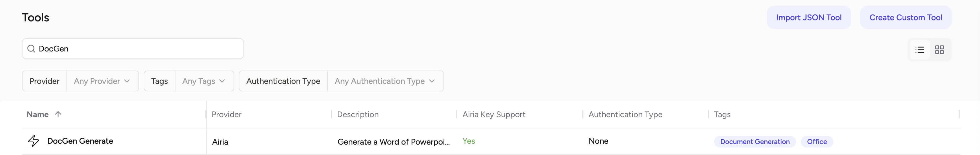Click the DocGen Generate lightning bolt icon
980x155 pixels.
click(34, 141)
